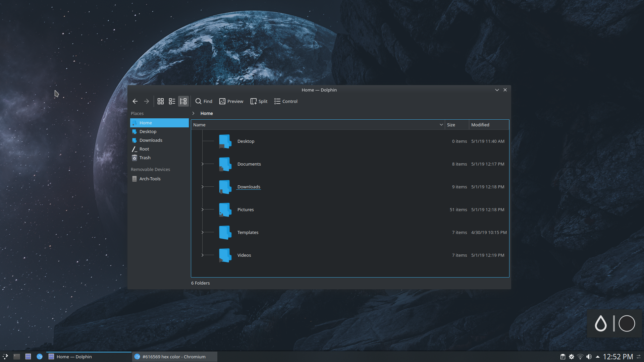This screenshot has width=644, height=362.
Task: Go back with the left arrow button
Action: pyautogui.click(x=135, y=101)
